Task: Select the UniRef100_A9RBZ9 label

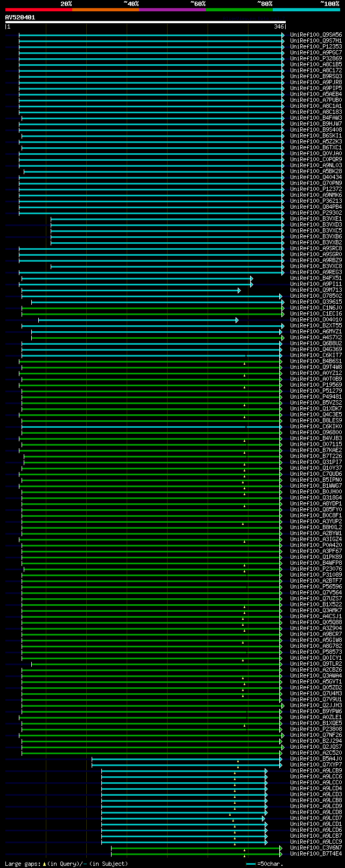Action: pos(316,261)
